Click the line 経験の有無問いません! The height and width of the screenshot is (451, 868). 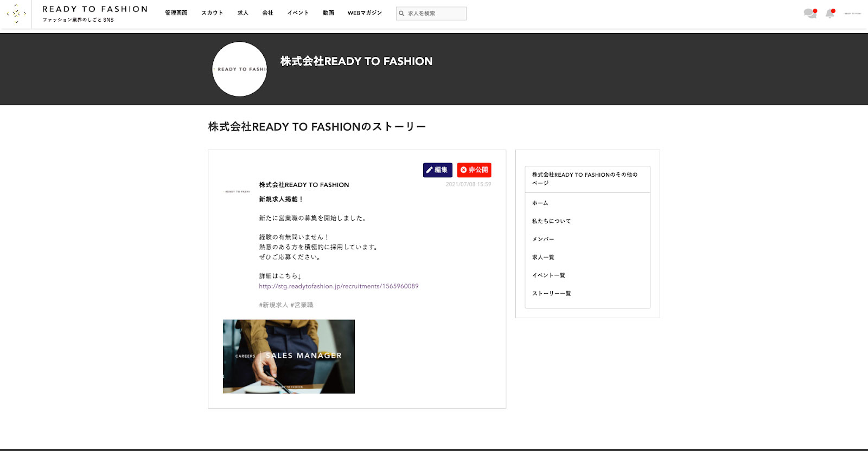[x=294, y=237]
